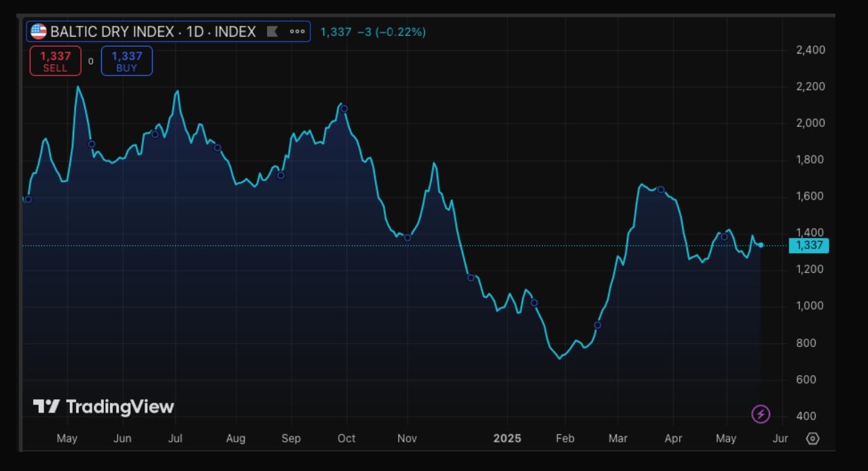Click the Feb label on the time axis
Screen dimensions: 868x471
coord(565,438)
